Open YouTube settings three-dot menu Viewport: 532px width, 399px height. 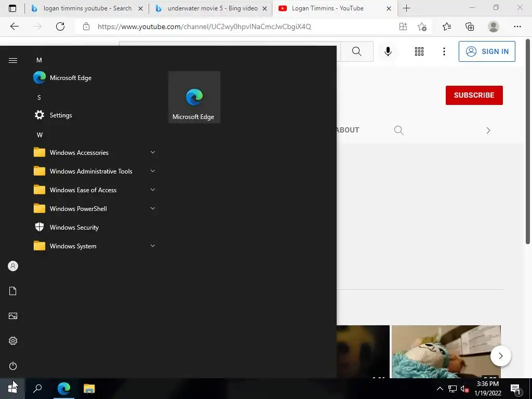pos(444,51)
